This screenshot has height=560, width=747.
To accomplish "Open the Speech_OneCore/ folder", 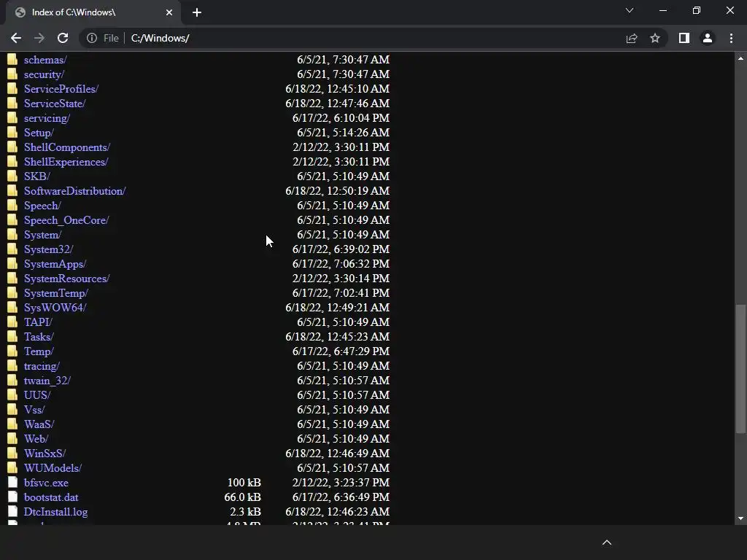I will [x=66, y=220].
